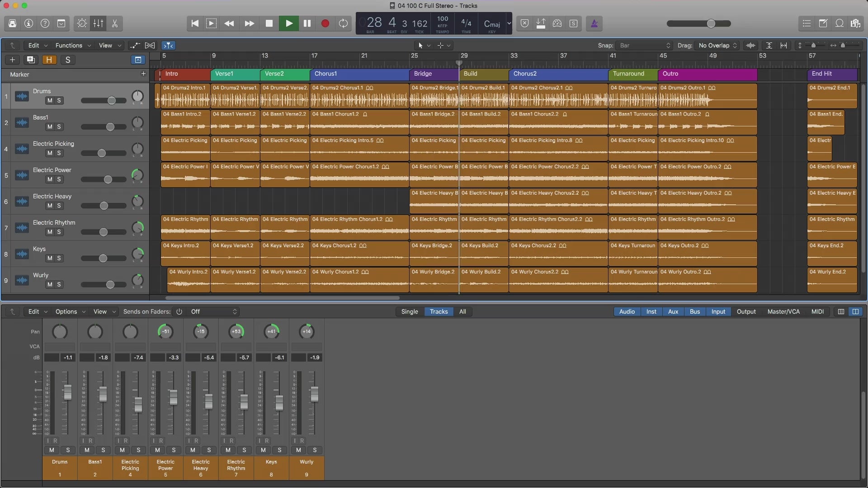Toggle the Bus channel filter button
Viewport: 868px width, 488px height.
[x=695, y=311]
